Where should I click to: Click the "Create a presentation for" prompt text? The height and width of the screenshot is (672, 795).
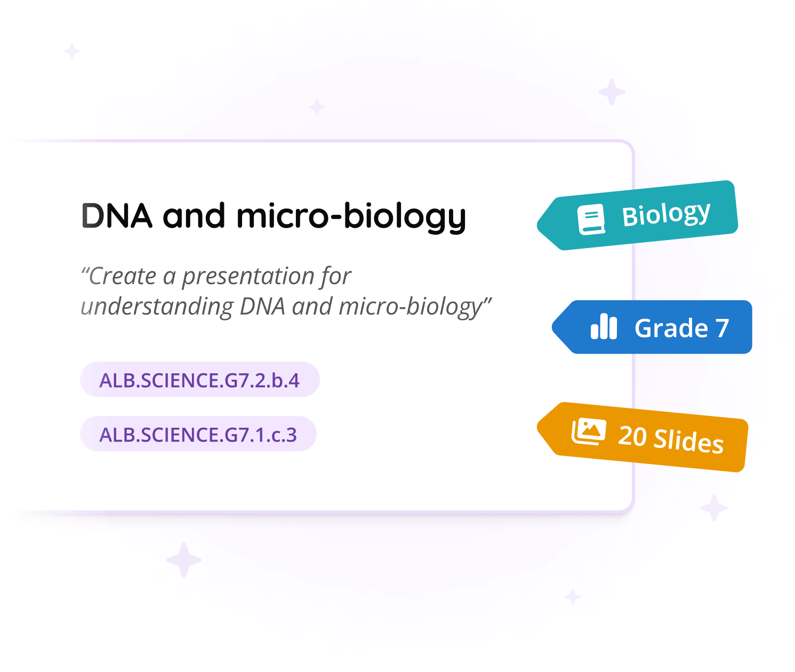pos(215,276)
